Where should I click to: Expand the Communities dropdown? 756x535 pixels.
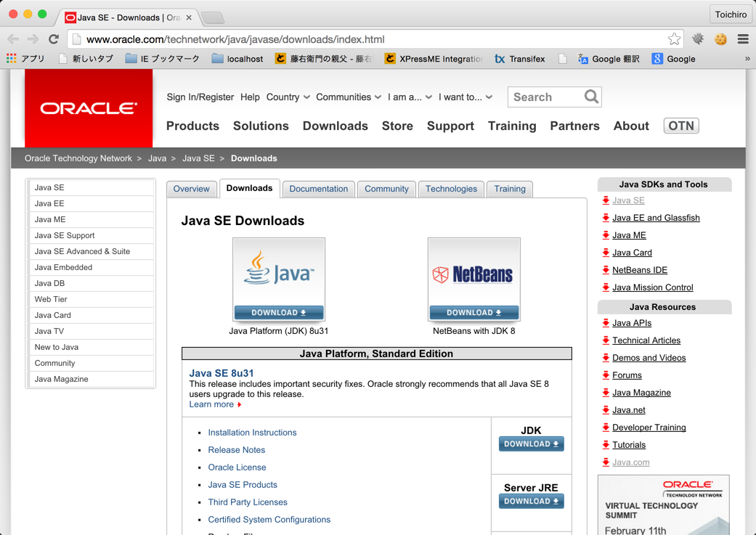click(349, 97)
